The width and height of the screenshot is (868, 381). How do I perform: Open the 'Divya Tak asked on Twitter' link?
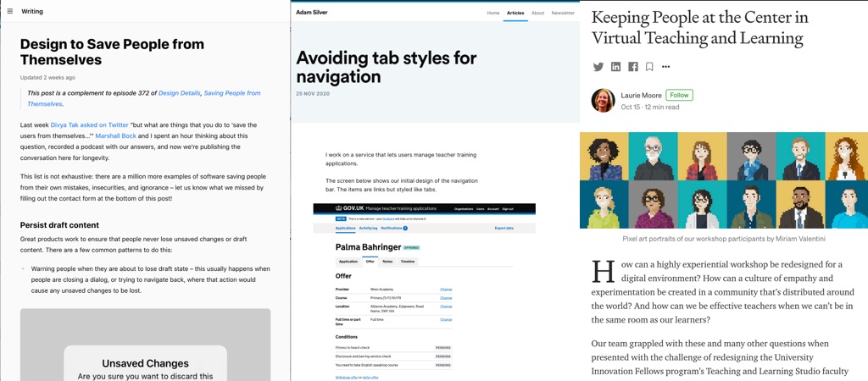89,124
